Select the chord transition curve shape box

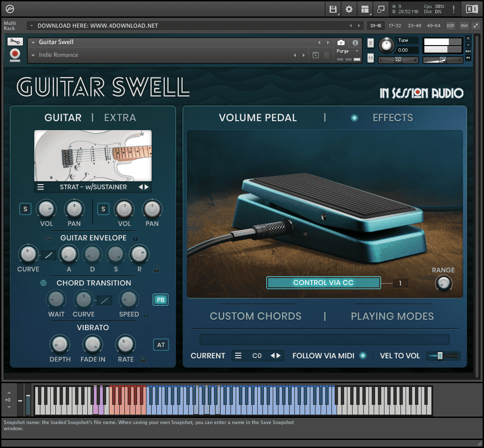(x=104, y=300)
